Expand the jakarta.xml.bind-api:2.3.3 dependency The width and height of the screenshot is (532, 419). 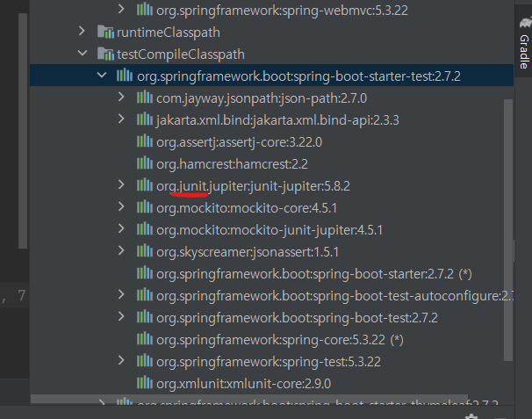click(121, 119)
